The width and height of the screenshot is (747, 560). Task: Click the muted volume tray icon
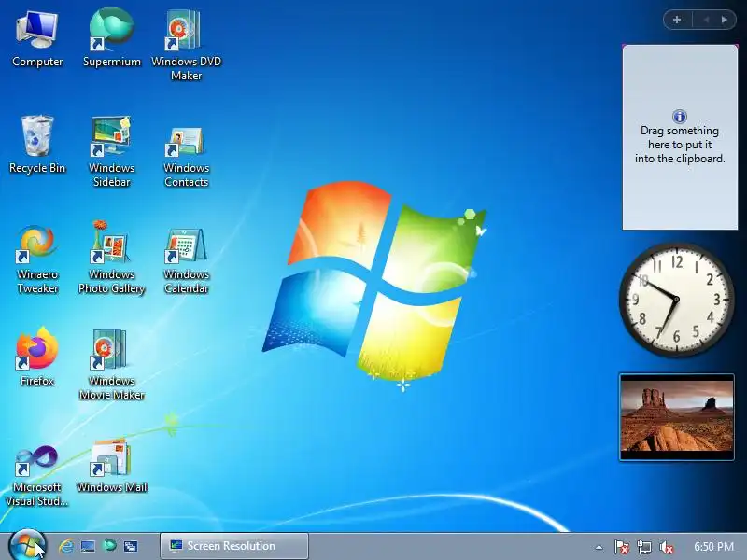pos(666,547)
